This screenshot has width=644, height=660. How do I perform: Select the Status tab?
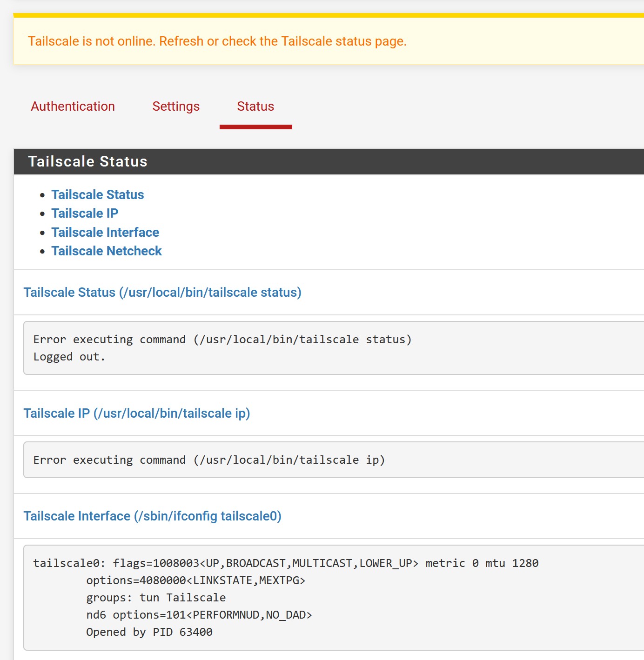[x=255, y=107]
